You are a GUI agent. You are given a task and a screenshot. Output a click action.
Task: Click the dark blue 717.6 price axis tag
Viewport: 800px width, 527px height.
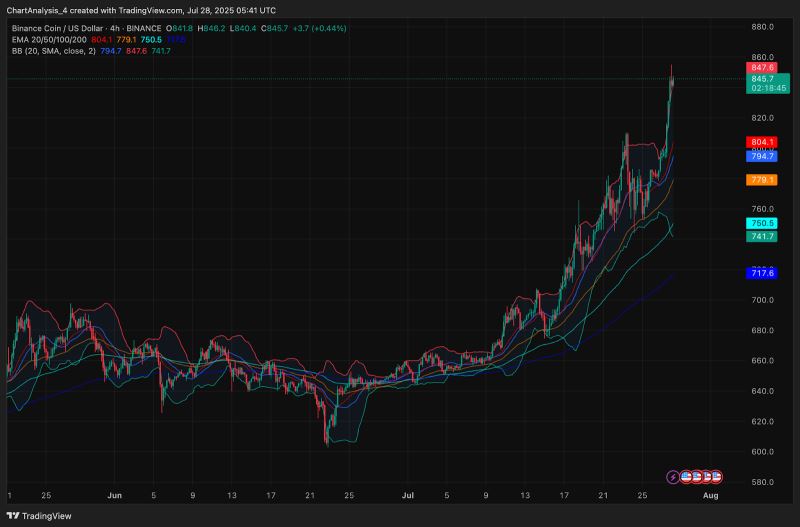coord(762,273)
